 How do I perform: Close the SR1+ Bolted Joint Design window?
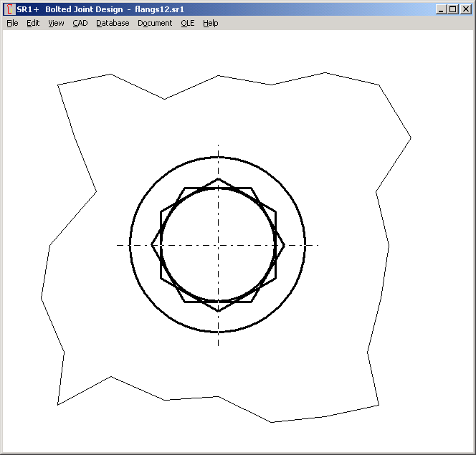click(465, 9)
